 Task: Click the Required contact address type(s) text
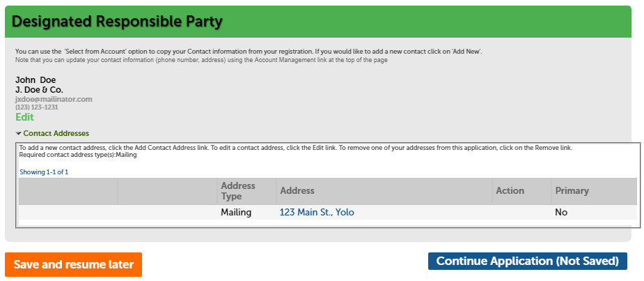78,155
